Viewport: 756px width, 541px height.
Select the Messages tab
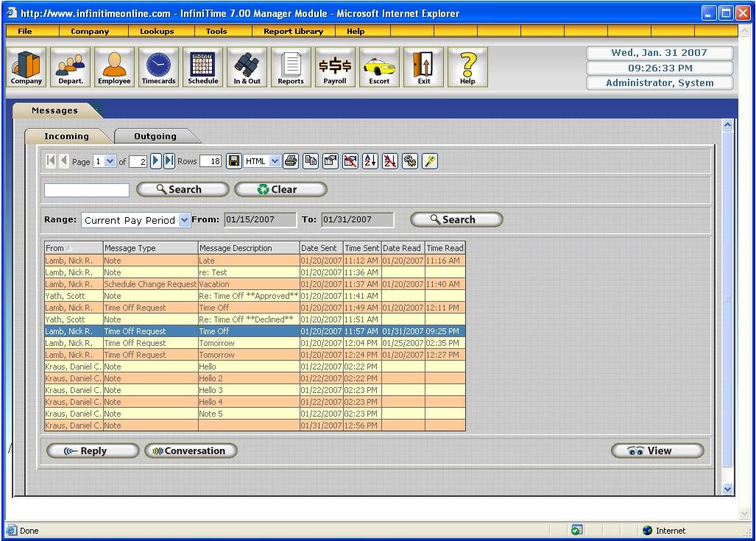(54, 110)
